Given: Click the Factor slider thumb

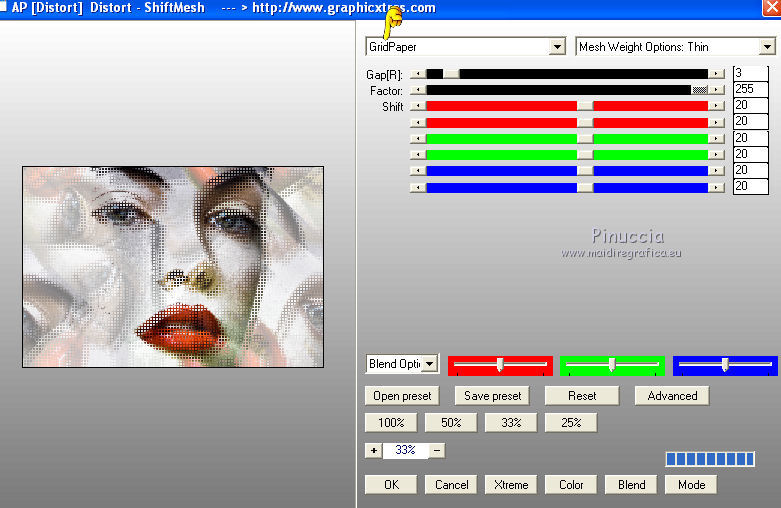Looking at the screenshot, I should (x=699, y=90).
